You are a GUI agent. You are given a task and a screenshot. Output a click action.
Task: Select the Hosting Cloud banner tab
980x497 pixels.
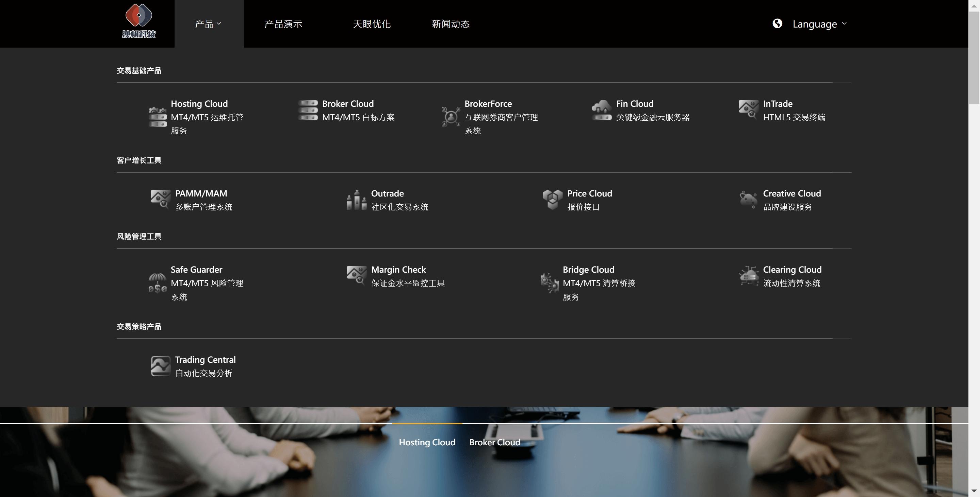(427, 442)
